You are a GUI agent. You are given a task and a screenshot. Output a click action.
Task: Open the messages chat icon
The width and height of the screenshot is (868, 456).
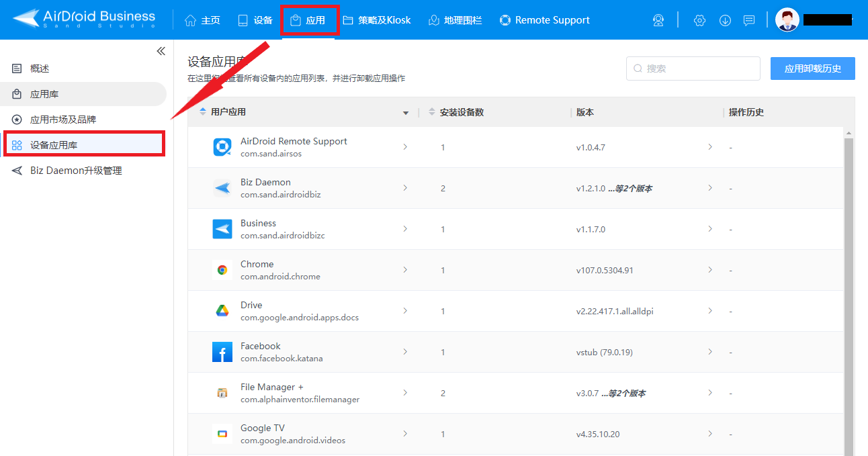click(x=749, y=20)
